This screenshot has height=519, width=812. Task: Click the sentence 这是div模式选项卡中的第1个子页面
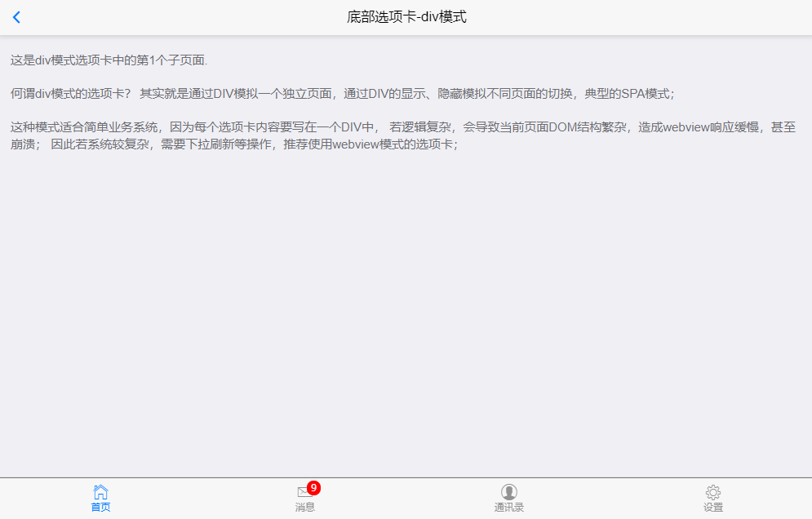click(x=109, y=60)
